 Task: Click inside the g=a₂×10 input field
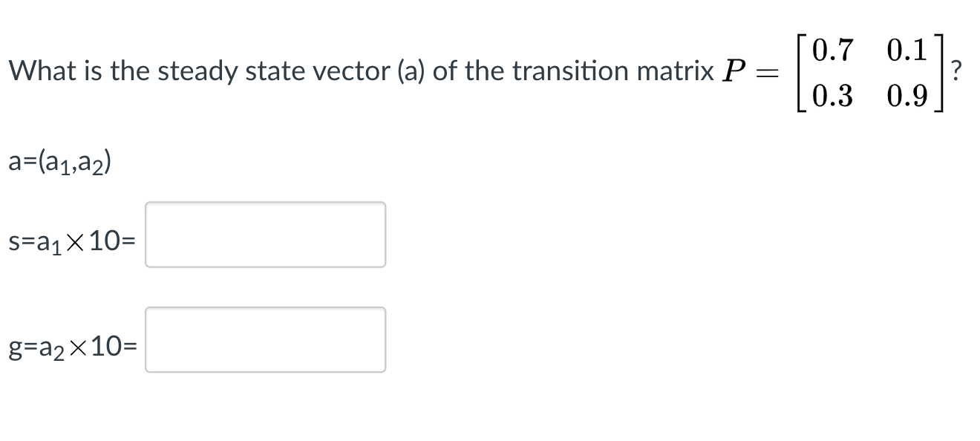[265, 340]
